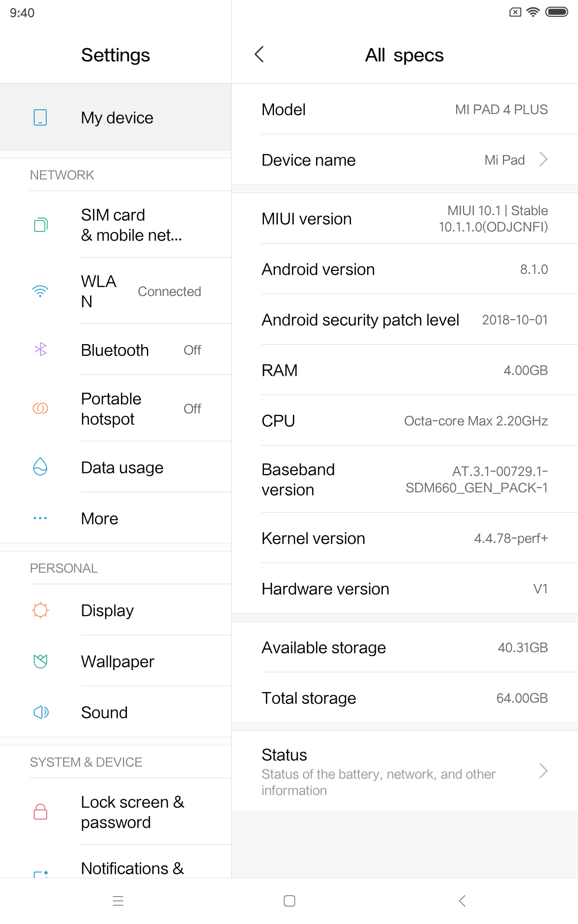Open More network settings
Viewport: 578px width, 924px height.
coord(100,519)
